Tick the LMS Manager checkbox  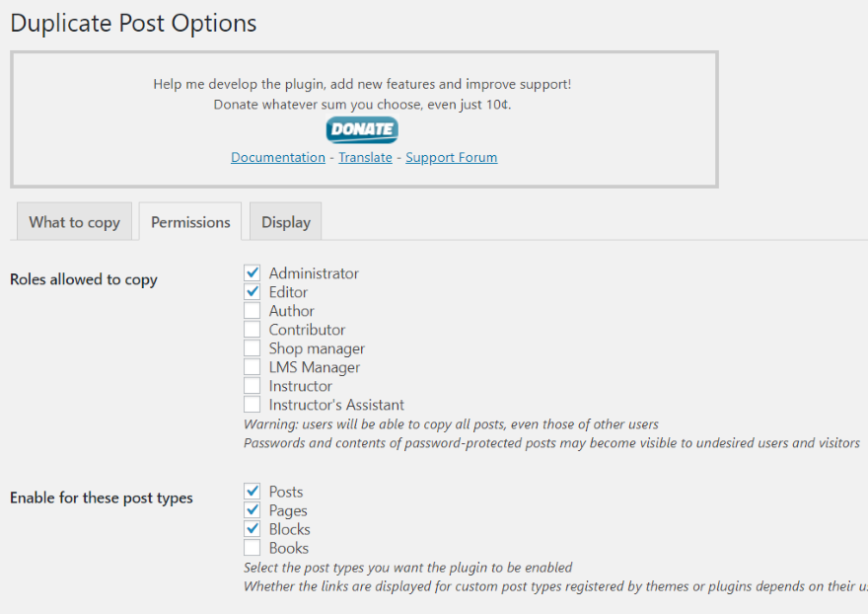point(253,367)
